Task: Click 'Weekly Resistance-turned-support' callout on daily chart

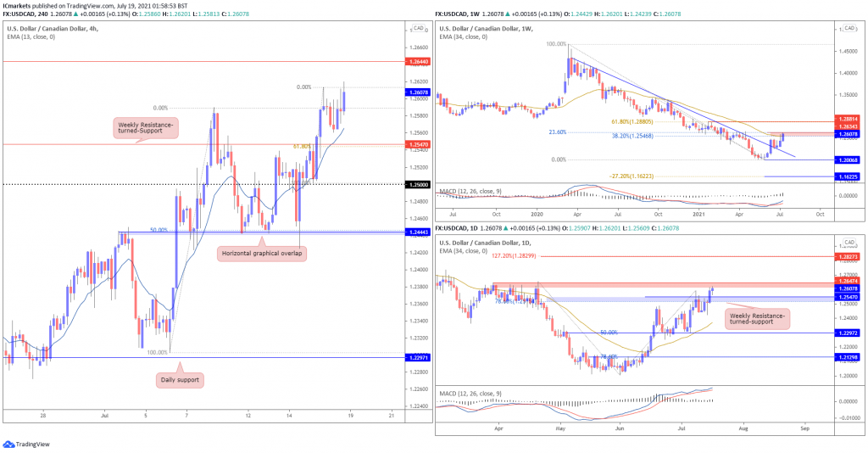Action: click(757, 318)
